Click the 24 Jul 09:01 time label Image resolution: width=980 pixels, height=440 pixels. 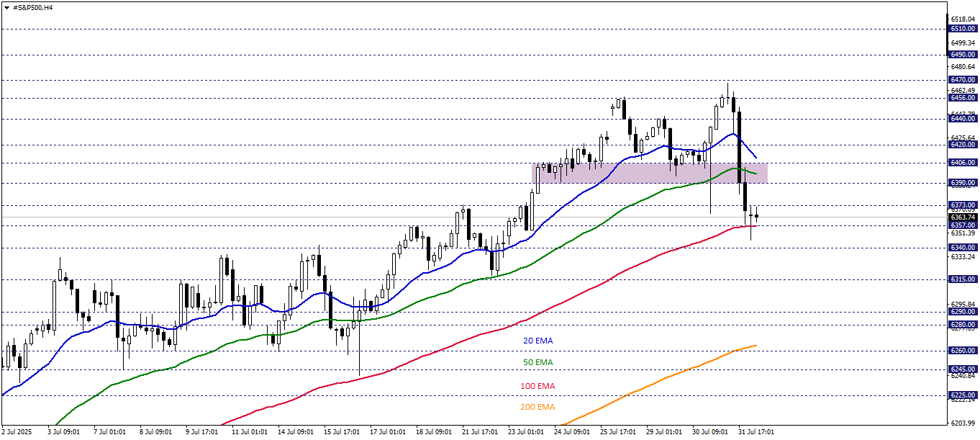pyautogui.click(x=571, y=432)
